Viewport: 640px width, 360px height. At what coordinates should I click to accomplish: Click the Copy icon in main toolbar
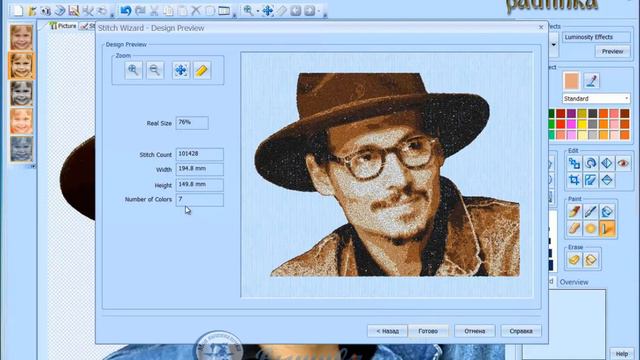point(168,10)
